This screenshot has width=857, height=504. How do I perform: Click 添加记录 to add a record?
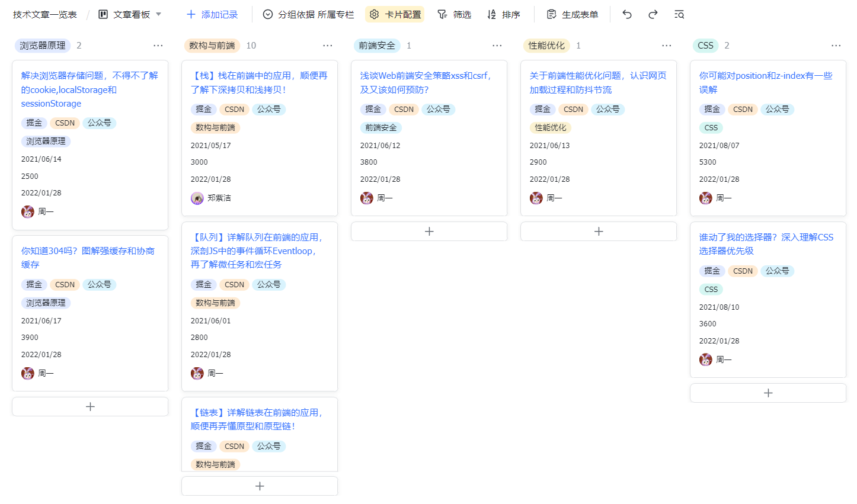(x=212, y=14)
